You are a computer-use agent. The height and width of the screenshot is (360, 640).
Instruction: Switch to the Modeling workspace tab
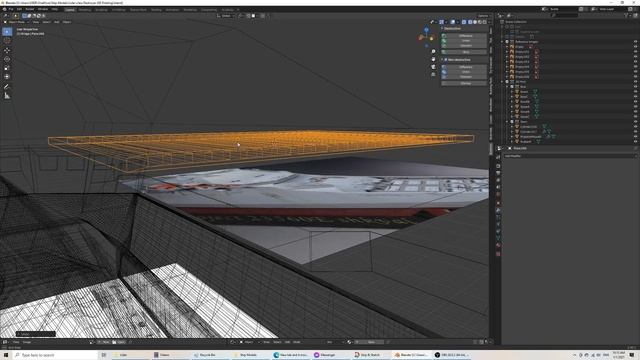click(85, 9)
